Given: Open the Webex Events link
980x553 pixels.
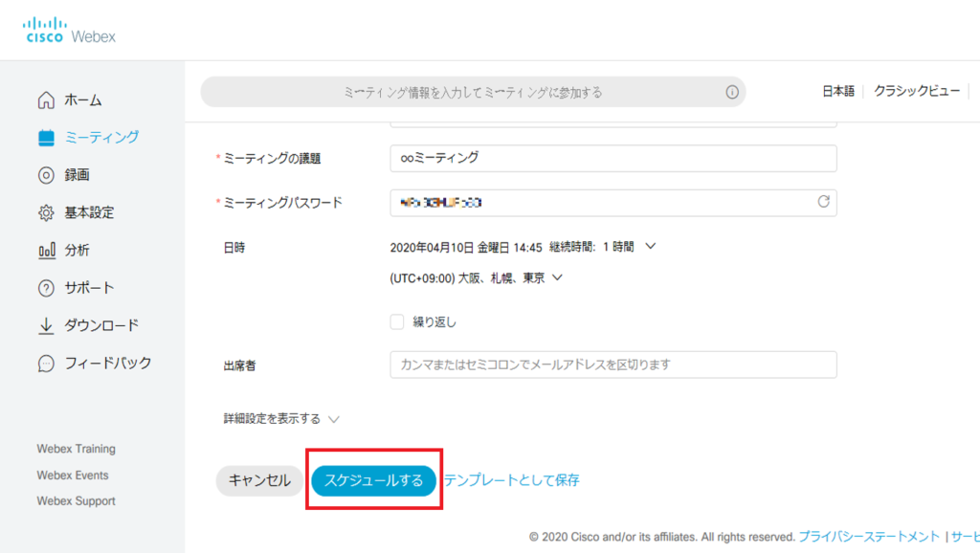Looking at the screenshot, I should click(73, 475).
